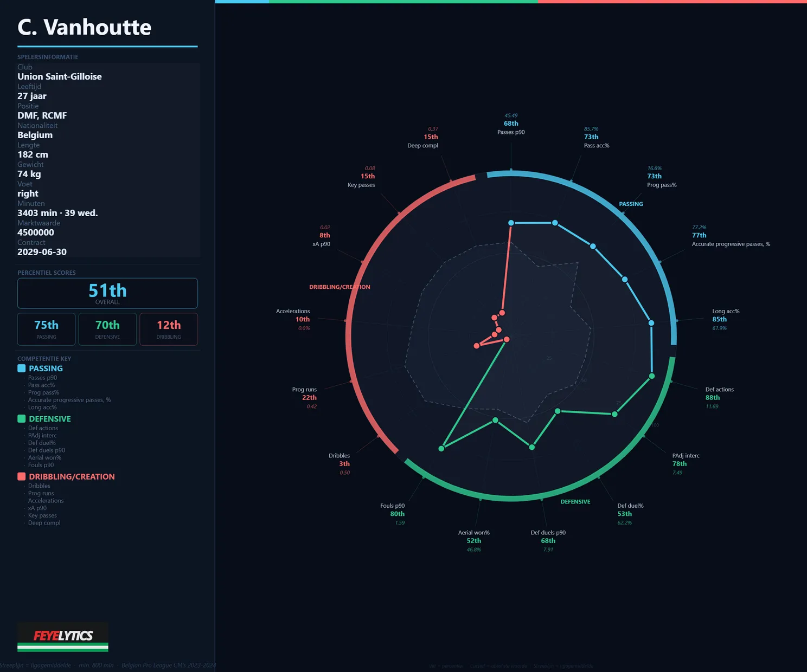Click nationality value Belgium
807x672 pixels.
pos(35,135)
